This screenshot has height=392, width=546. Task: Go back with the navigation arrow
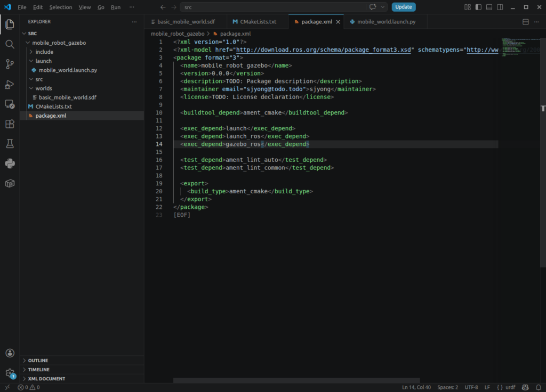(x=163, y=7)
